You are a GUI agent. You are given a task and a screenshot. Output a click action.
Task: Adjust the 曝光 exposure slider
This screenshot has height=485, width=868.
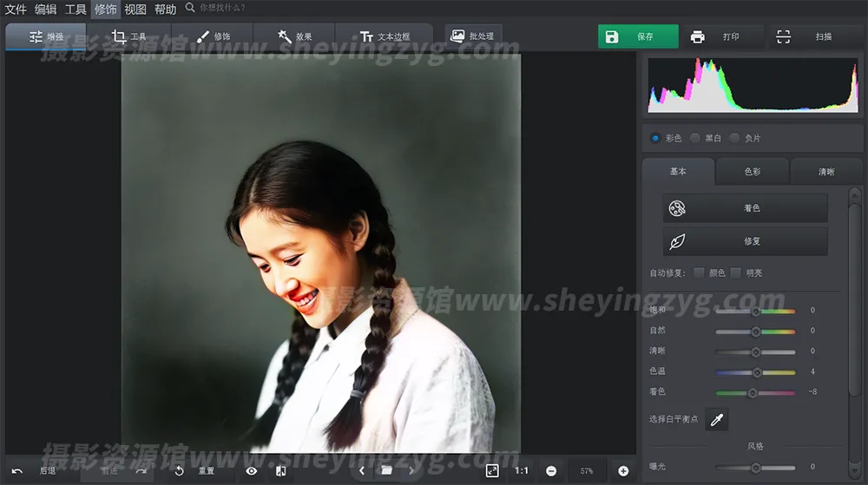pyautogui.click(x=755, y=468)
